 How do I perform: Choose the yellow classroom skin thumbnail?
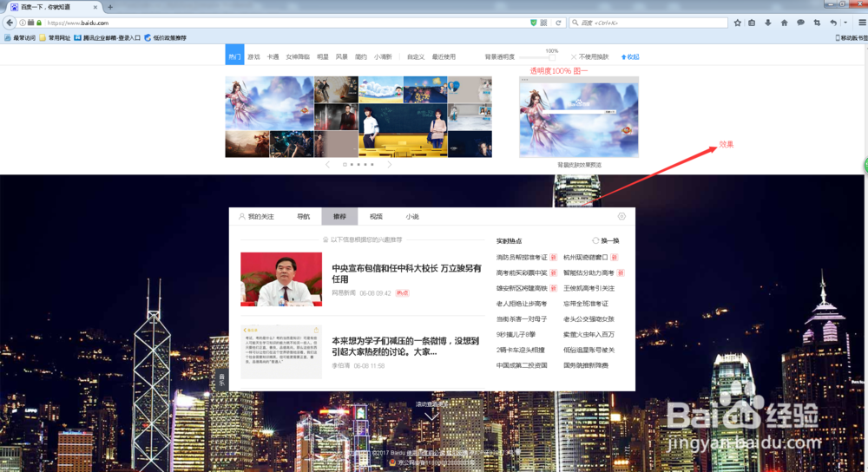point(403,130)
